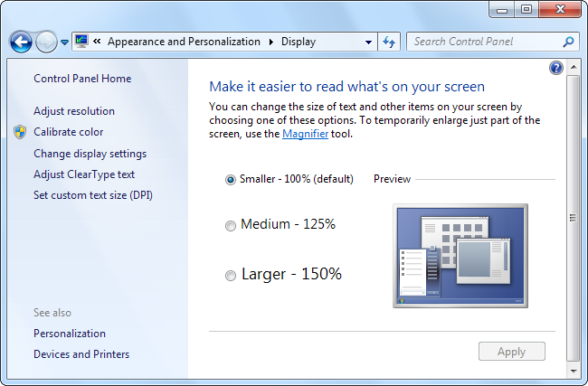Go to Control Panel Home

click(82, 79)
